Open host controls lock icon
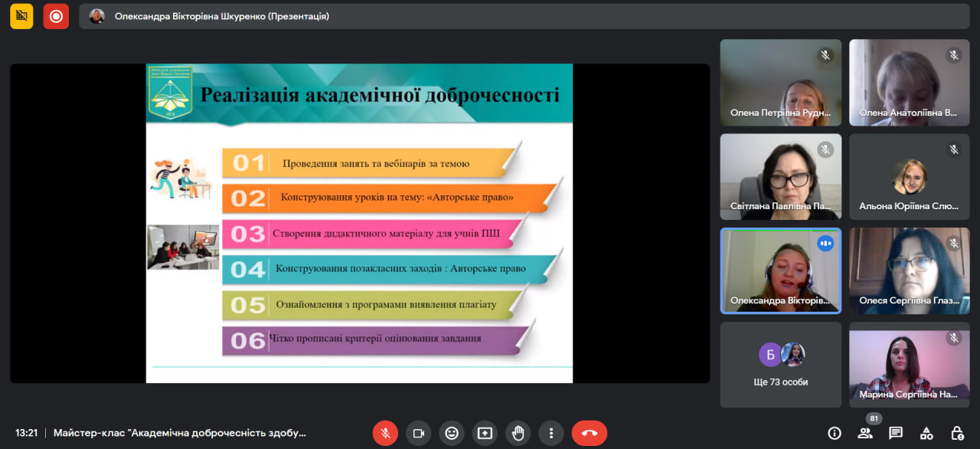980x449 pixels. pyautogui.click(x=957, y=433)
